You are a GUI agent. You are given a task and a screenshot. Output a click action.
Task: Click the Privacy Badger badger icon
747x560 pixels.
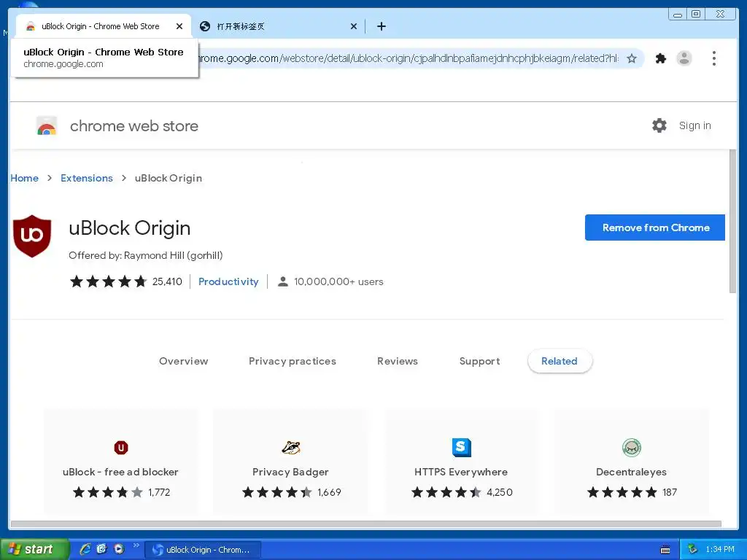290,448
